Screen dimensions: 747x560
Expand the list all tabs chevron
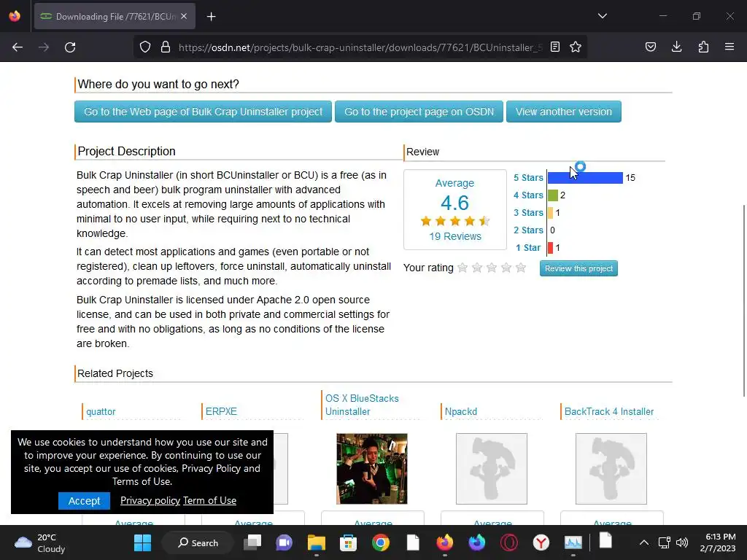(x=602, y=16)
